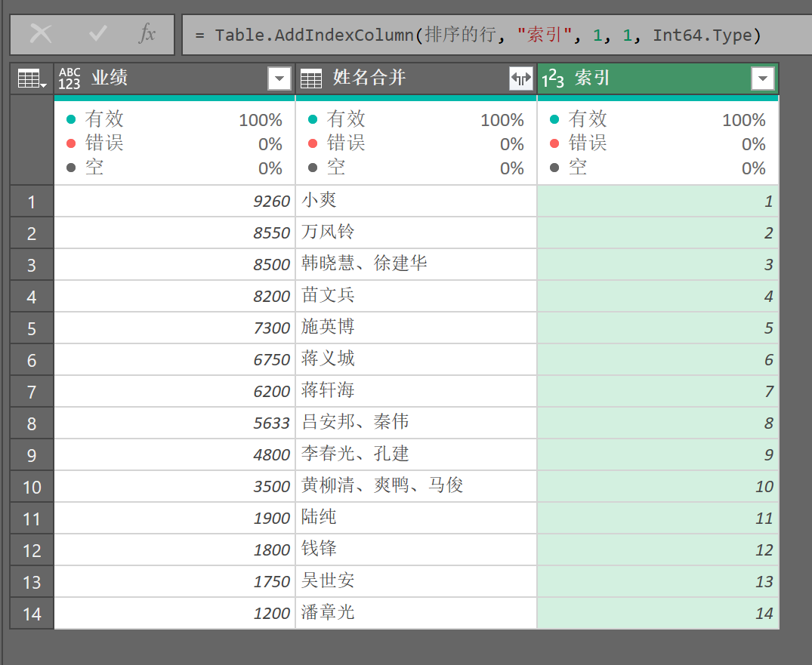Click the name cell 钱锋
Screen dimensions: 812x665
tap(416, 550)
